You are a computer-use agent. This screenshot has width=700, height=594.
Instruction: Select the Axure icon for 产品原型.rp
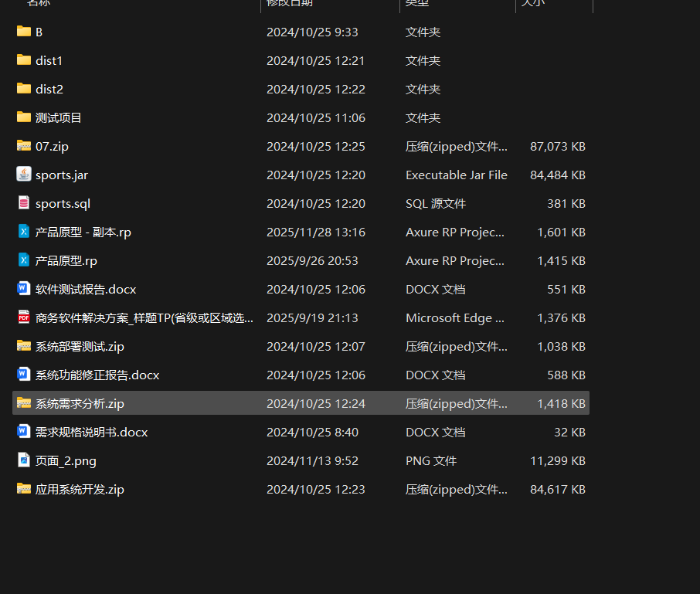pyautogui.click(x=24, y=260)
